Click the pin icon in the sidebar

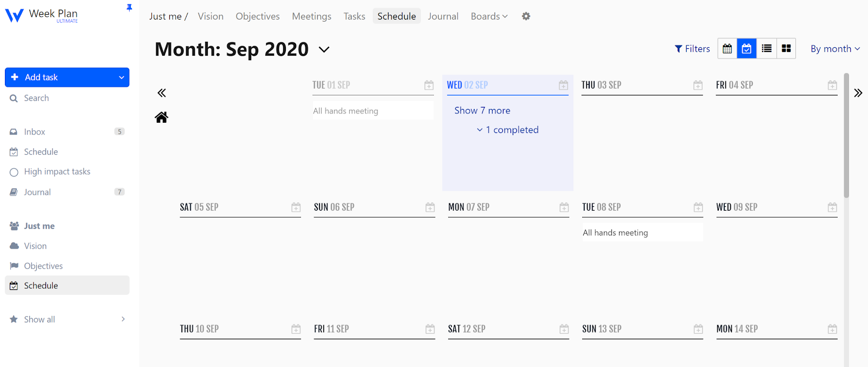click(129, 8)
